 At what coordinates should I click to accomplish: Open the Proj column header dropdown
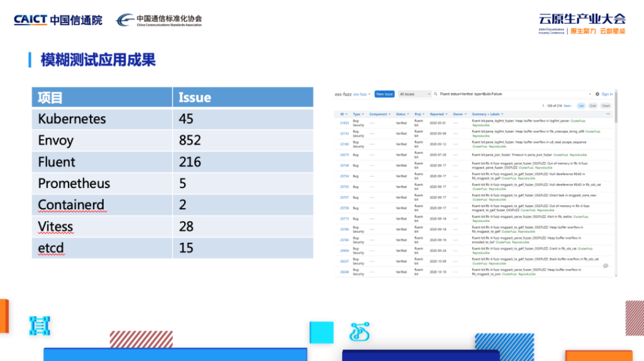tap(419, 114)
